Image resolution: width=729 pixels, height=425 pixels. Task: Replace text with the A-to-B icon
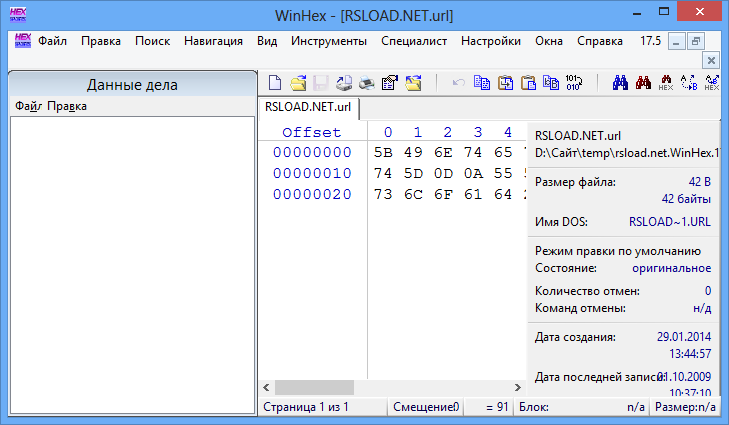[689, 83]
